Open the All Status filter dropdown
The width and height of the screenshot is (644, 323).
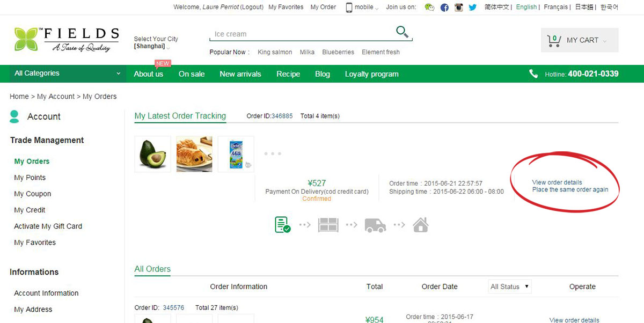(509, 287)
